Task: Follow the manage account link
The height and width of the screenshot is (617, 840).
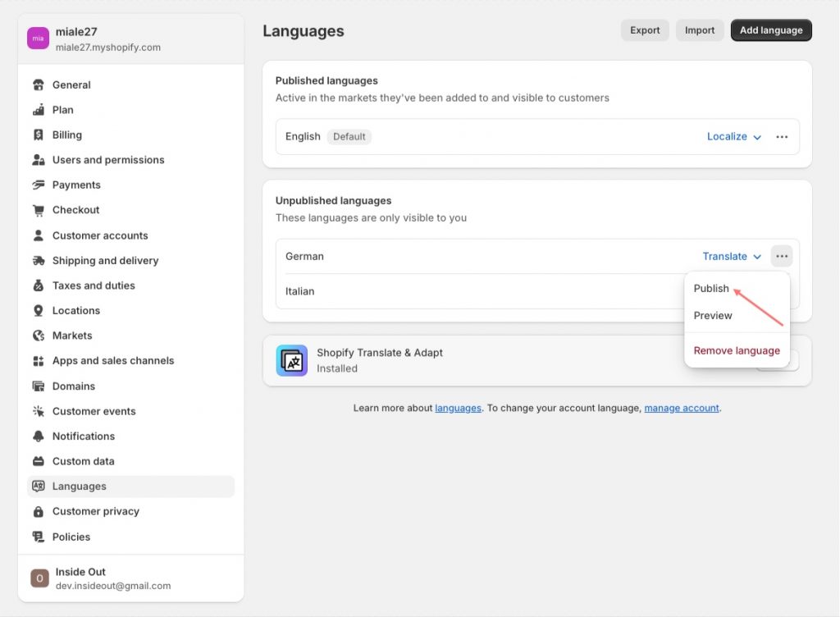Action: click(x=682, y=408)
